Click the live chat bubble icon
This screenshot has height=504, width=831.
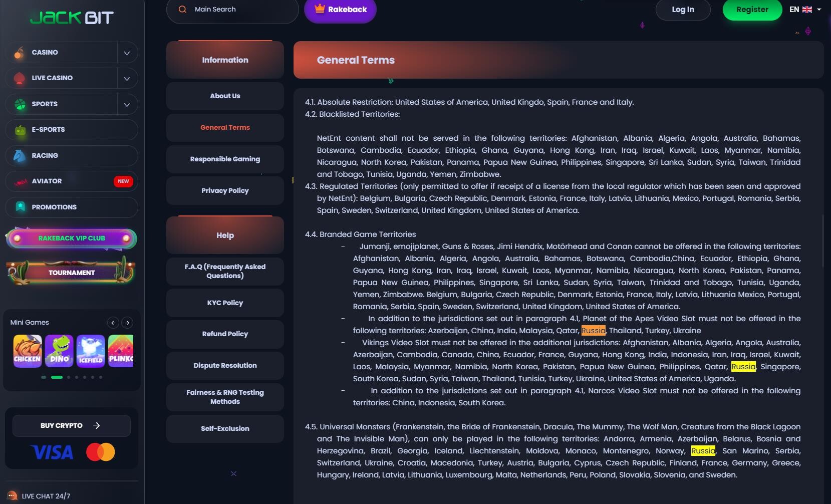(12, 496)
